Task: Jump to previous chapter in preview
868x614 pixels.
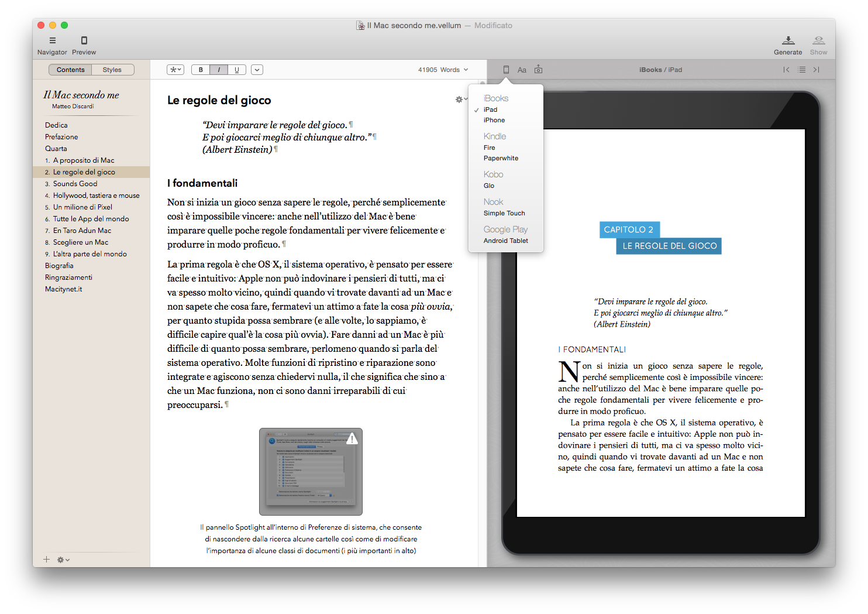Action: click(786, 70)
